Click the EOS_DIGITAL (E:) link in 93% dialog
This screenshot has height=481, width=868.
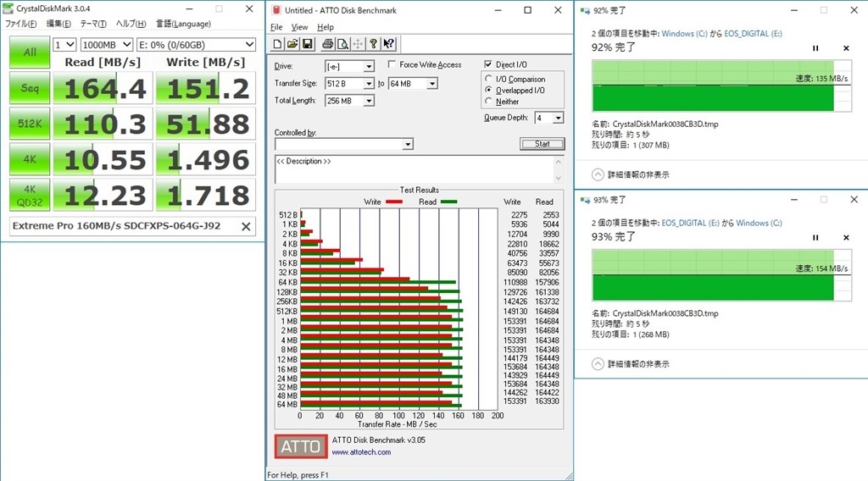690,224
